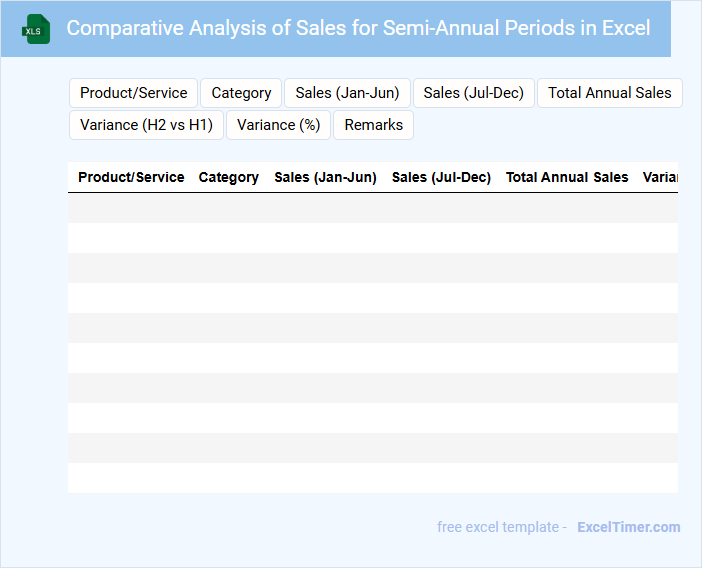Viewport: 702px width, 568px height.
Task: Select the Remarks tag button
Action: pos(373,125)
